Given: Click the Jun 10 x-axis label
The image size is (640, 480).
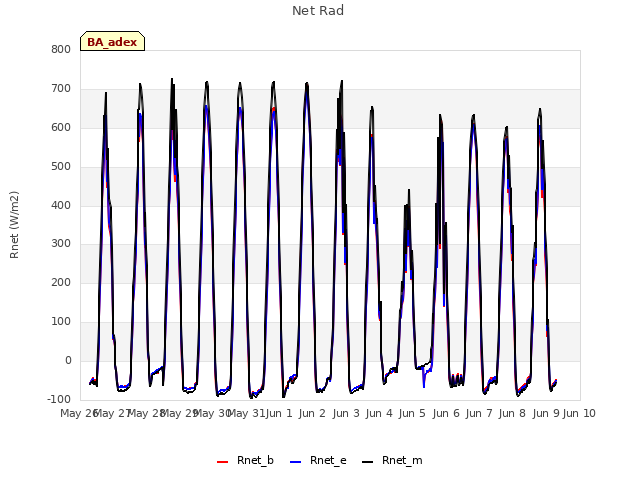Looking at the screenshot, I should (579, 413).
